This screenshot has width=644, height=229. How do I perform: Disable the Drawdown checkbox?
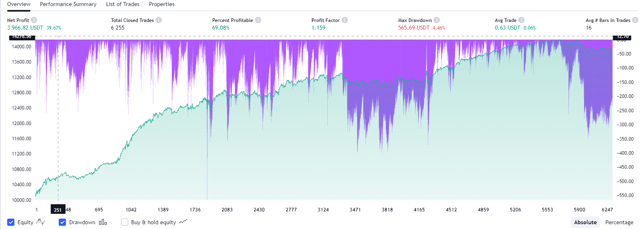[62, 222]
